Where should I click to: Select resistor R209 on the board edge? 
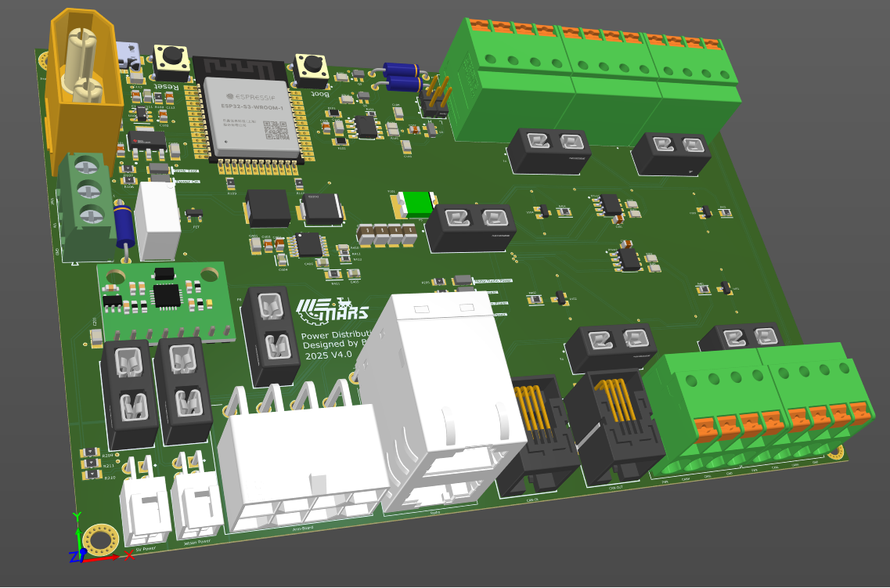[90, 453]
